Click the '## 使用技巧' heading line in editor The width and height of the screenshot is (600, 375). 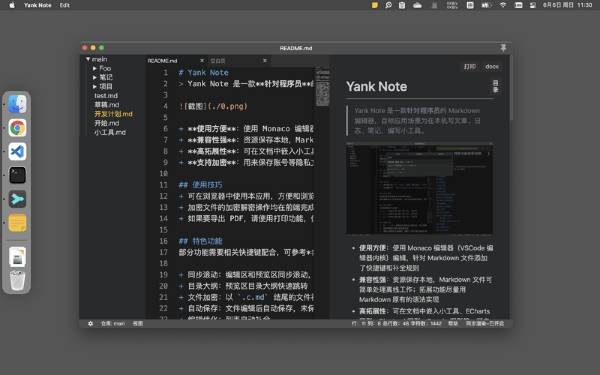[200, 185]
